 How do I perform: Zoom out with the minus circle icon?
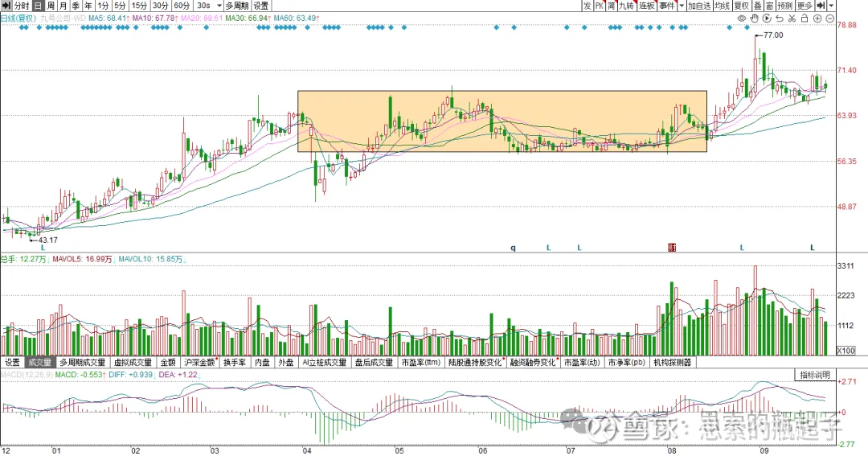(x=829, y=18)
